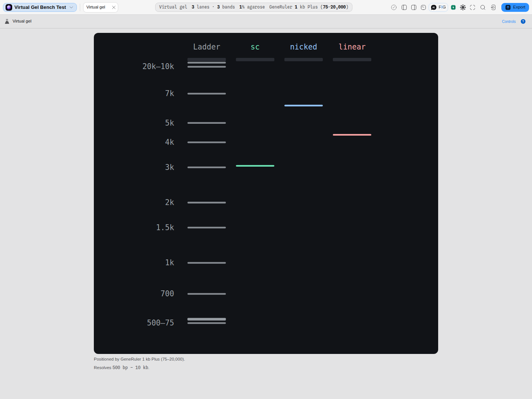Click the 'Positioned by GeneRuler' caption

click(139, 359)
